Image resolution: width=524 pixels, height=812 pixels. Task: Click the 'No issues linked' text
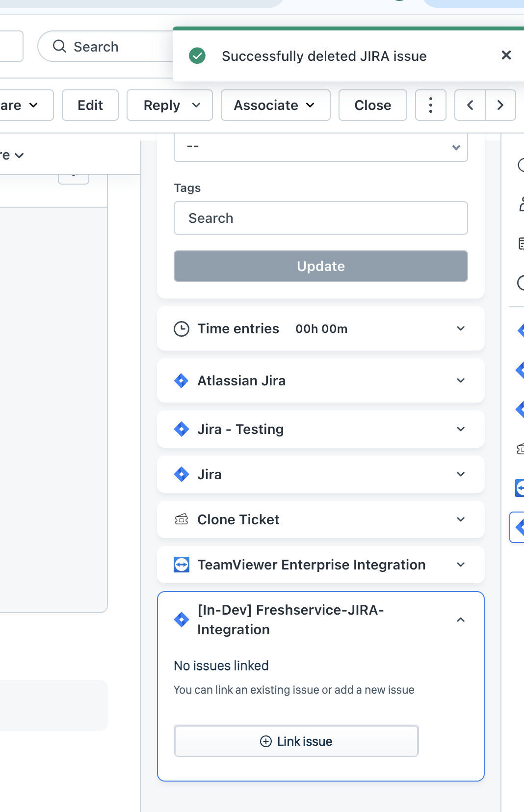pos(221,666)
